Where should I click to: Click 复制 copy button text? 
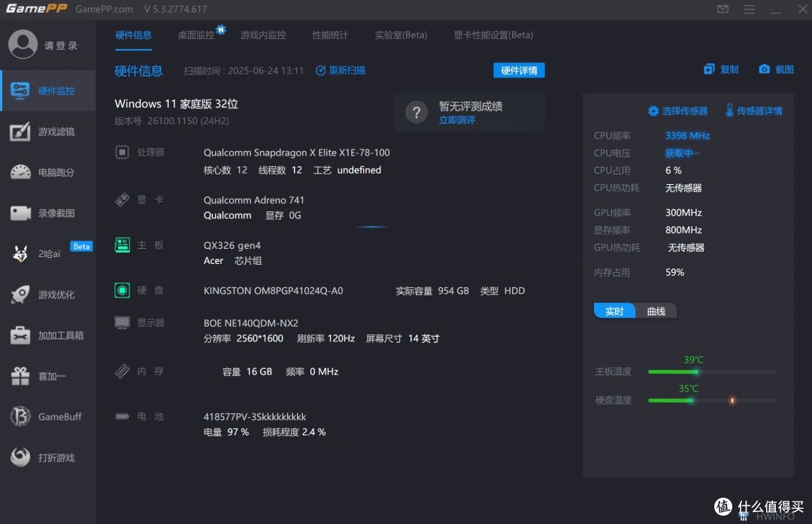[729, 69]
